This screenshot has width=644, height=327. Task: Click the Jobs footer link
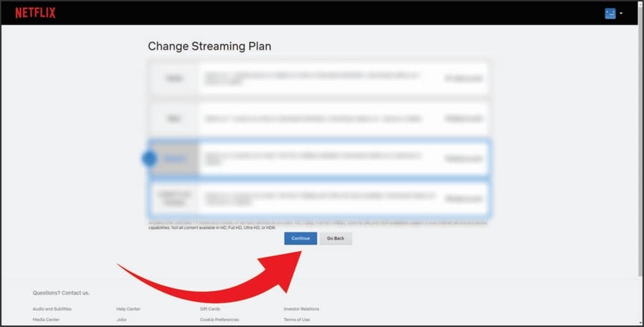122,320
